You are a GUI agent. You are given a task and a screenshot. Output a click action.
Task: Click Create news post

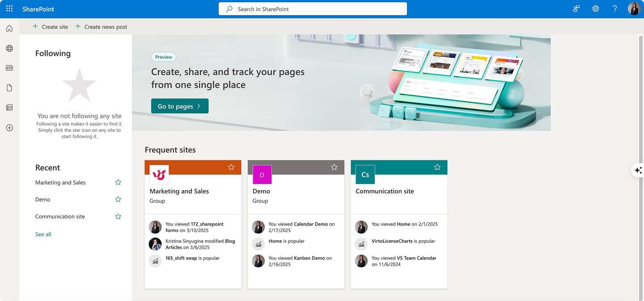[x=101, y=27]
